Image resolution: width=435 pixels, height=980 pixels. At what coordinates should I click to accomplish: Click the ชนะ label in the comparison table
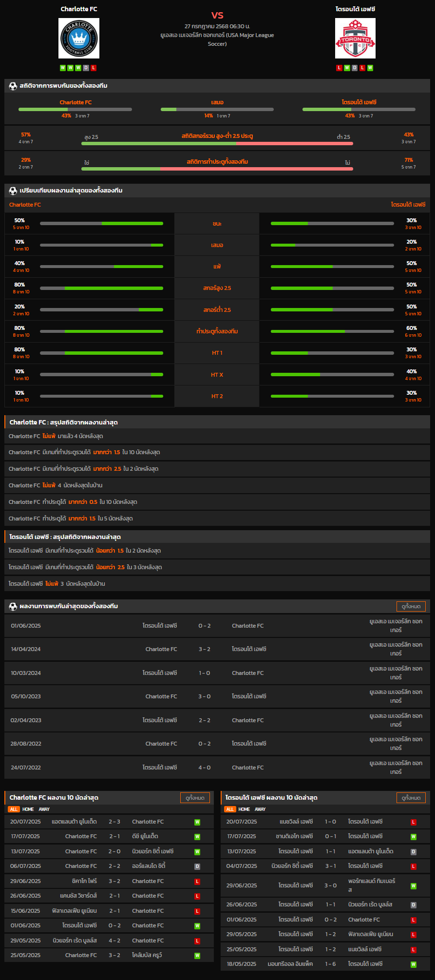click(x=217, y=224)
